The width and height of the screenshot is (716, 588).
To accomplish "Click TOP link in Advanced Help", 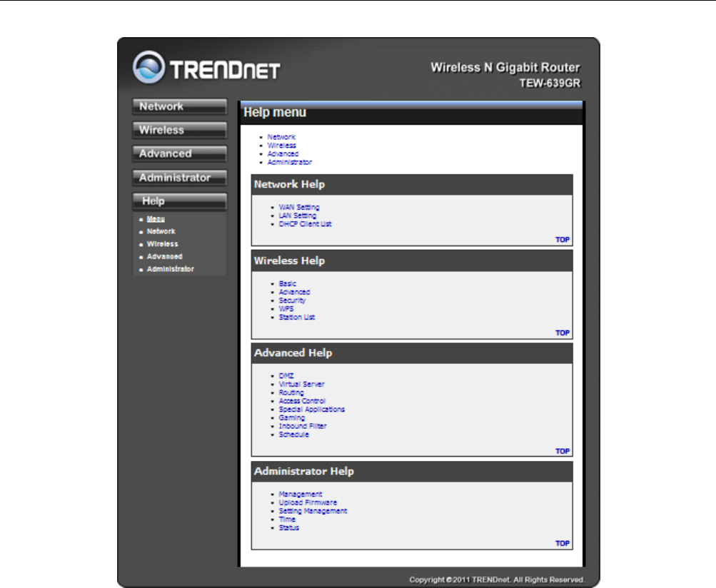I will point(563,451).
